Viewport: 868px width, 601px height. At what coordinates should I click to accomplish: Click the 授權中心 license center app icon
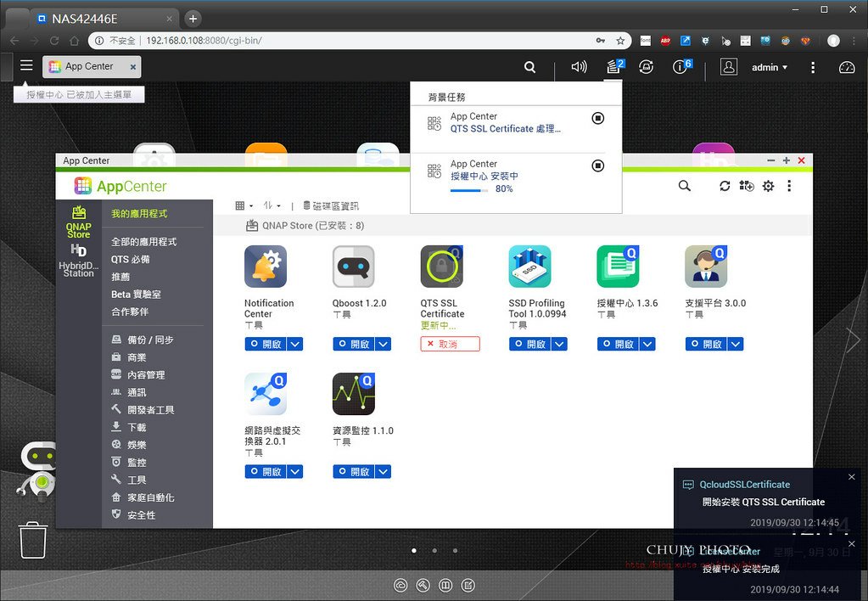(618, 267)
